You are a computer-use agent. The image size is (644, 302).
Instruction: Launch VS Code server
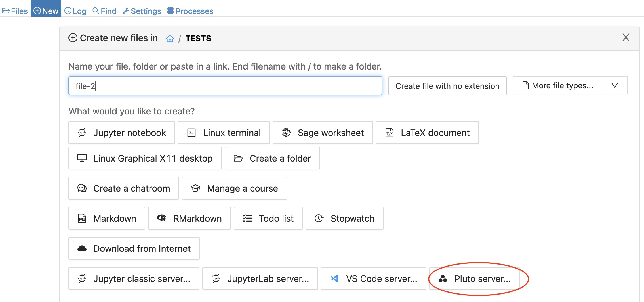pos(373,278)
